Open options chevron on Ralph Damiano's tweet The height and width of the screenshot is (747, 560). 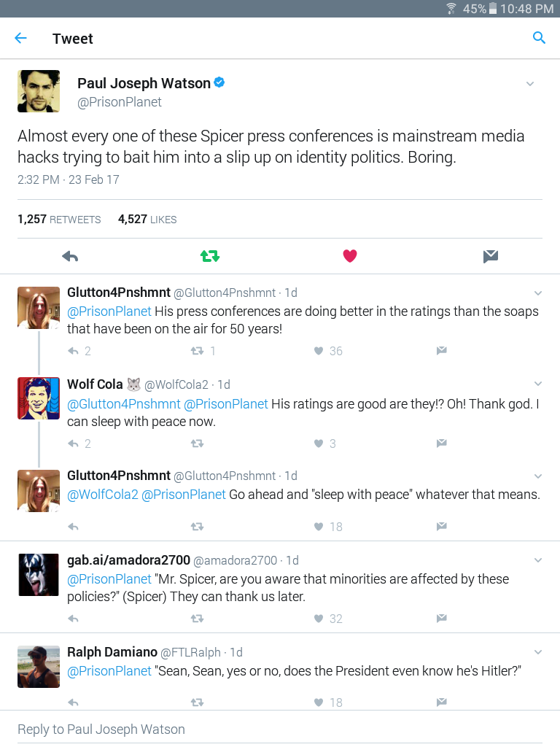pyautogui.click(x=538, y=652)
